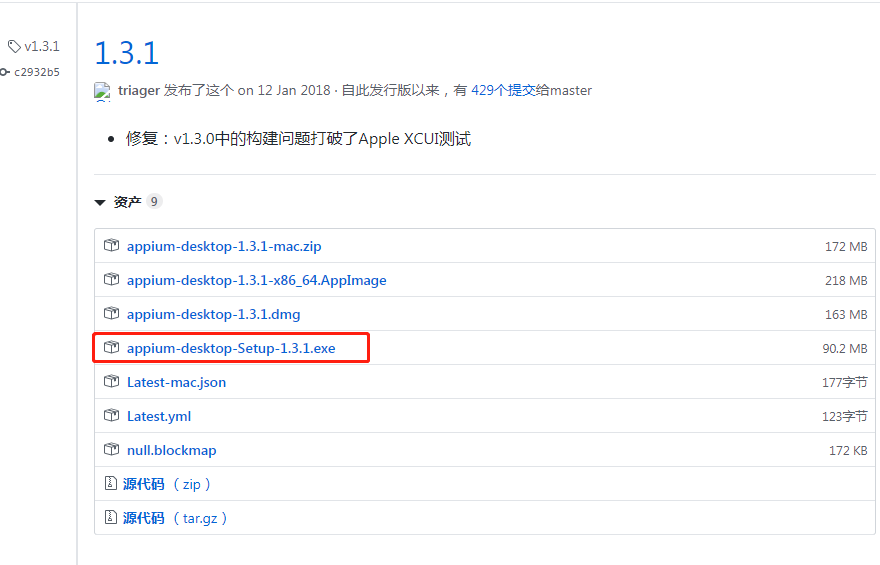
Task: Open commit c2932b5
Action: coord(37,72)
